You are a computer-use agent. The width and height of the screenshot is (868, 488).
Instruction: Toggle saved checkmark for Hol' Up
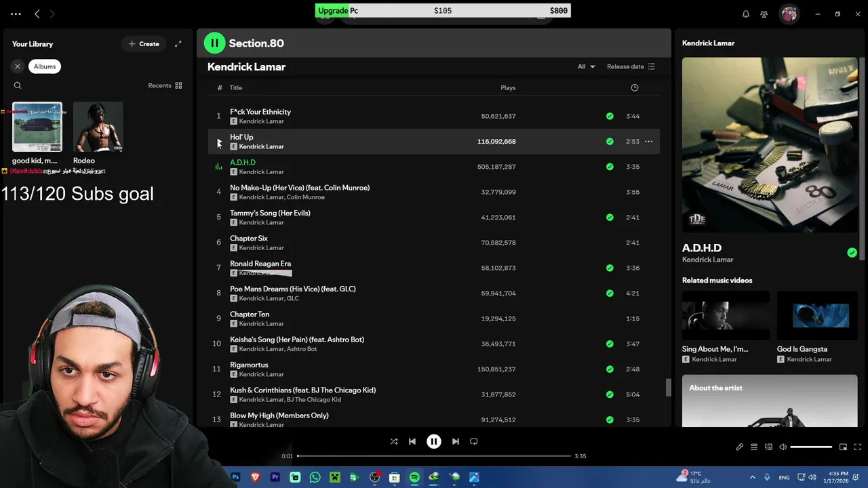pyautogui.click(x=610, y=142)
